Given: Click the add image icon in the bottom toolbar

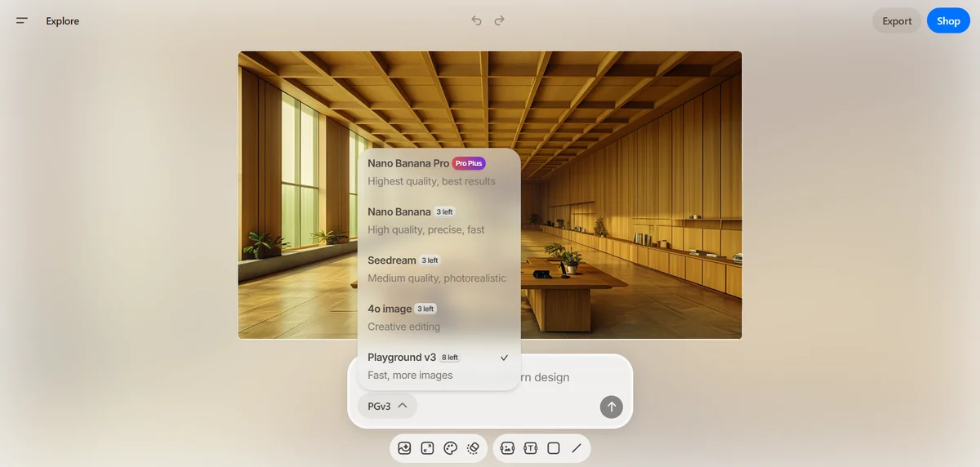Looking at the screenshot, I should click(x=404, y=448).
